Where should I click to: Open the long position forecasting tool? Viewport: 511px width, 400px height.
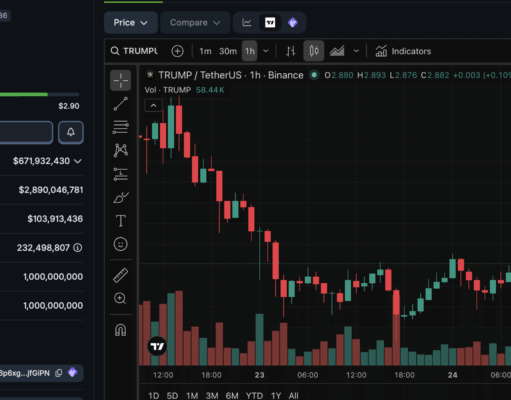(x=120, y=174)
